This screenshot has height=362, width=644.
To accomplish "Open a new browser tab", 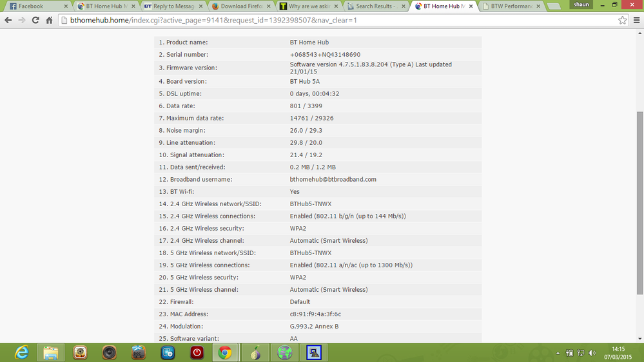I will 554,6.
